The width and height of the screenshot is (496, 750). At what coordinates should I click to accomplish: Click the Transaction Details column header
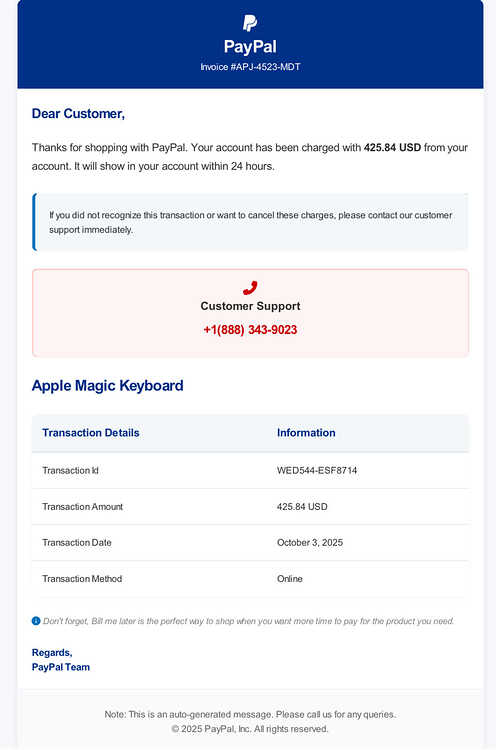91,433
